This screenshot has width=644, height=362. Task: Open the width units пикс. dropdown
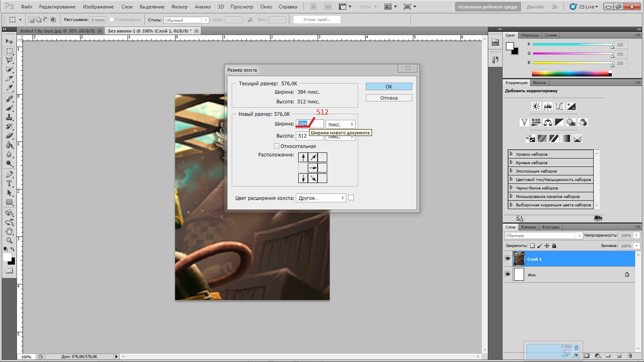(340, 124)
